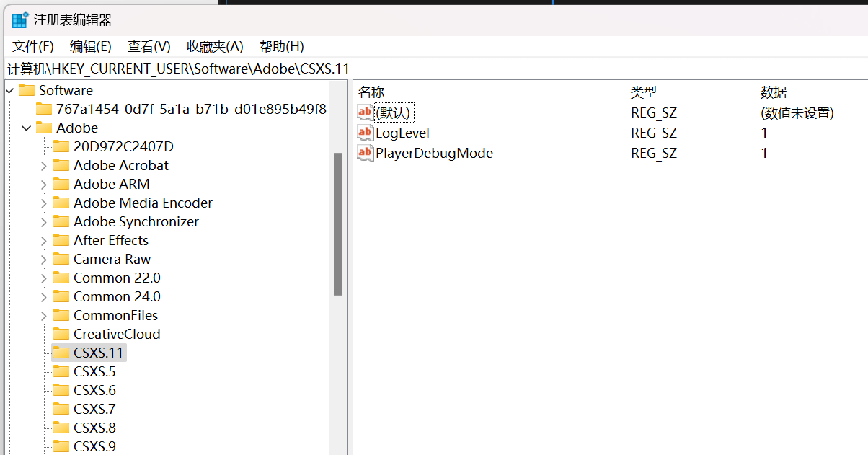Select the LogLevel value name
The height and width of the screenshot is (455, 868).
(x=403, y=133)
